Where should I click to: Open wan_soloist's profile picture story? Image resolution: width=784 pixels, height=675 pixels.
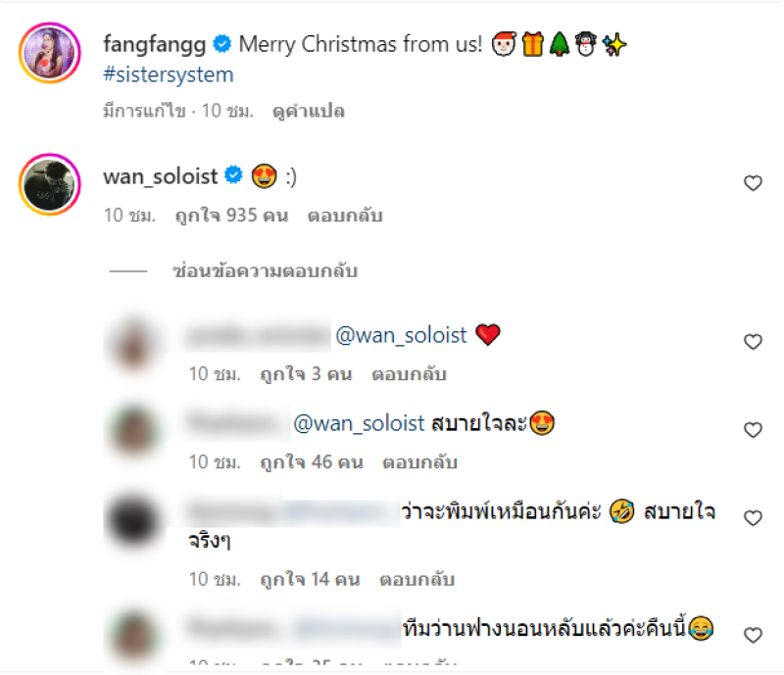point(50,184)
